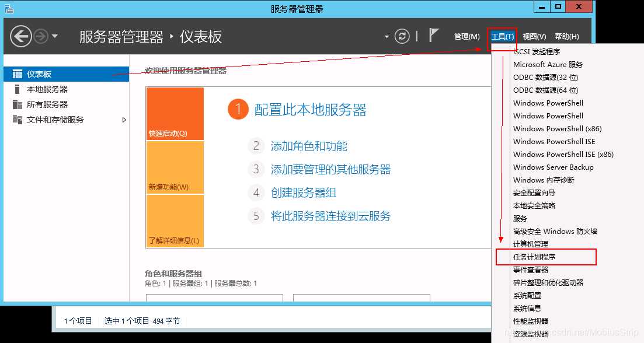Select Event Viewer (事件查看器) menu entry
The width and height of the screenshot is (644, 343).
tap(531, 269)
